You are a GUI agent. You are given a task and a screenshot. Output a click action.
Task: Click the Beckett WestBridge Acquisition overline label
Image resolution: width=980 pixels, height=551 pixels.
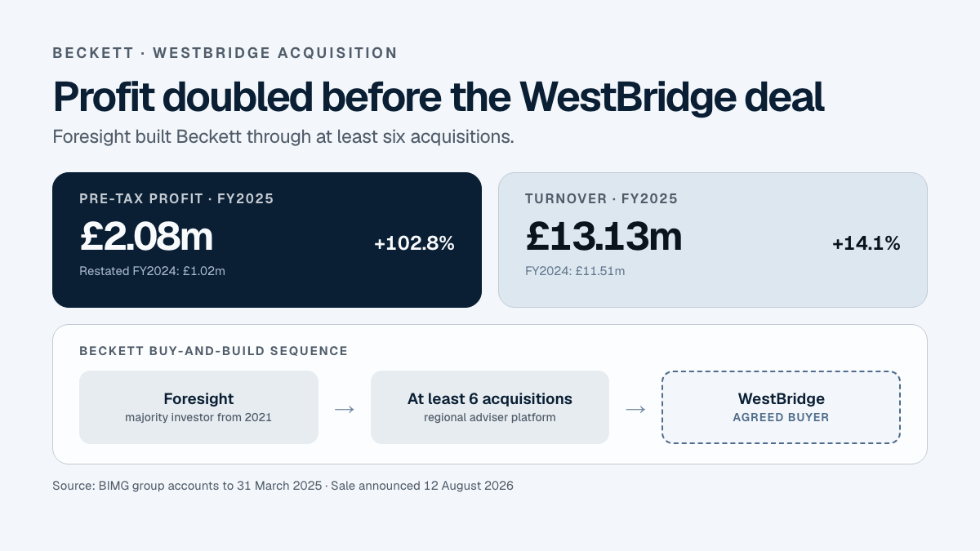pyautogui.click(x=225, y=53)
